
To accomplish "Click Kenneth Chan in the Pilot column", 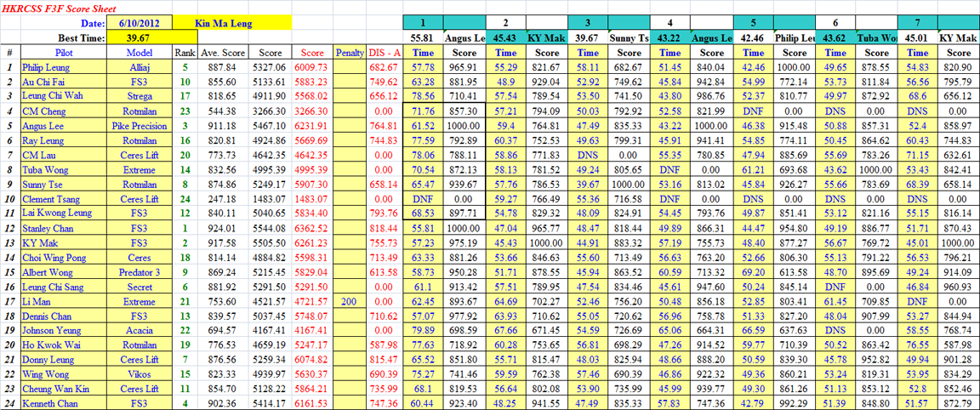I will pyautogui.click(x=49, y=403).
